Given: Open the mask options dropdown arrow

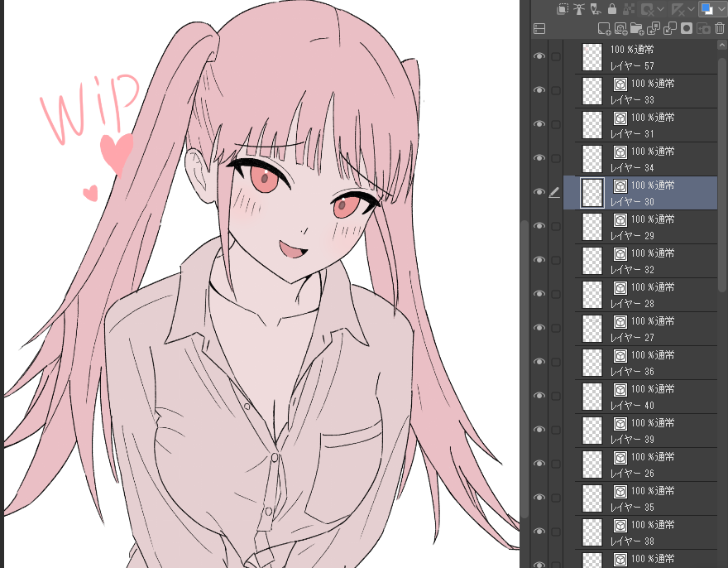Looking at the screenshot, I should [661, 9].
